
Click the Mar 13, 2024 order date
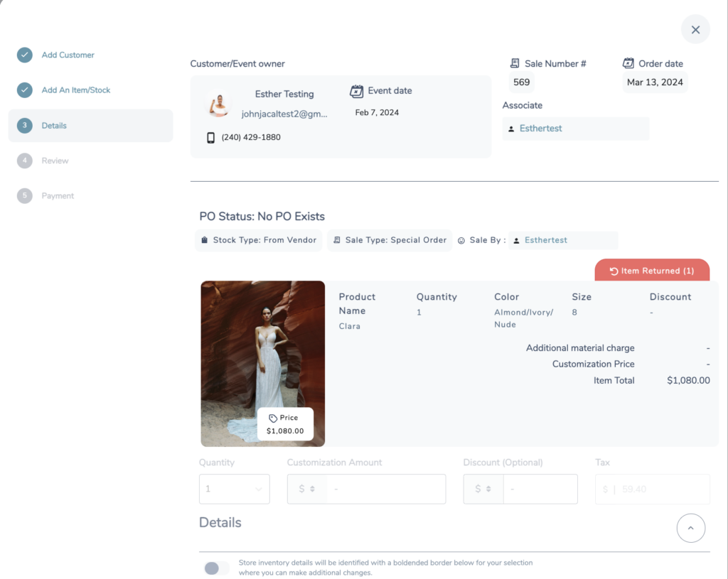pos(655,82)
